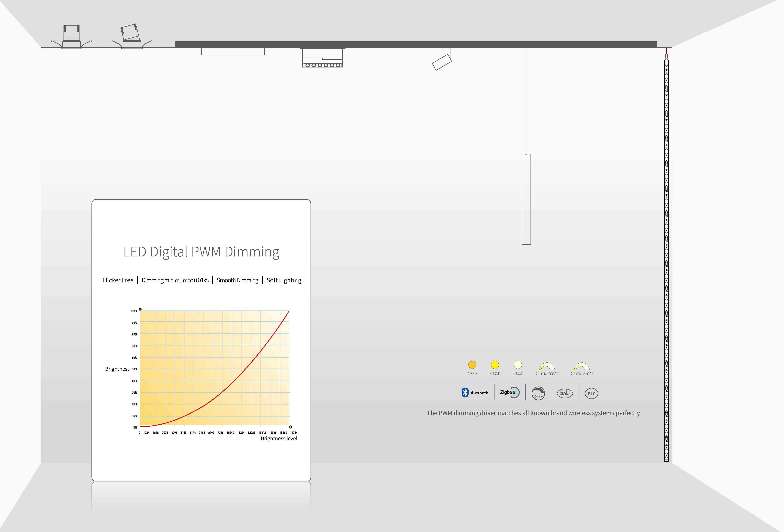Image resolution: width=784 pixels, height=532 pixels.
Task: Click the vertical LED strip on right
Action: [x=666, y=260]
